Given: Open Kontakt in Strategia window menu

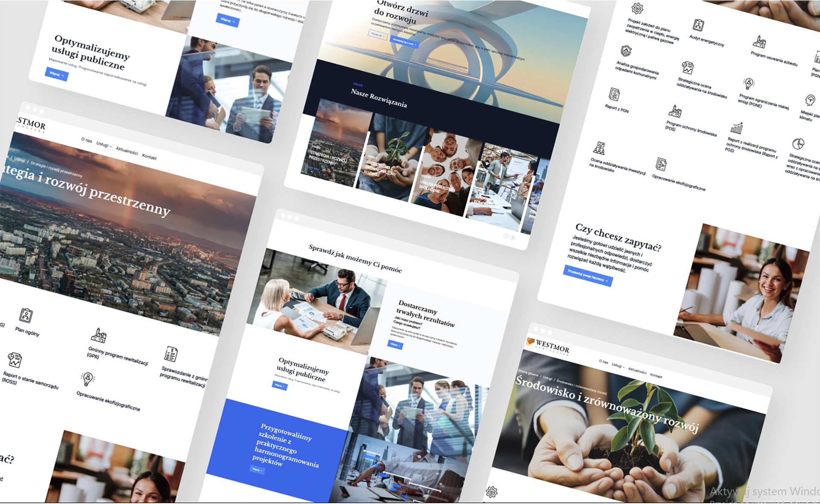Looking at the screenshot, I should (x=149, y=157).
